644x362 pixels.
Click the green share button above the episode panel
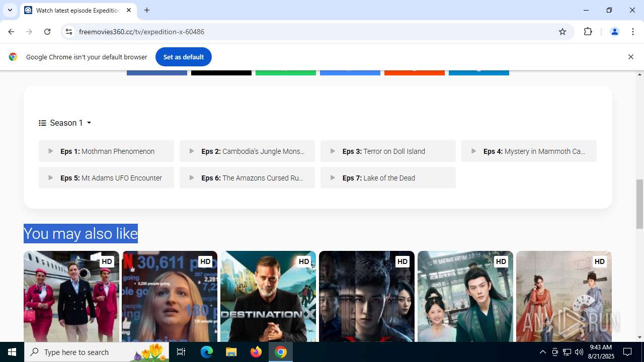[x=286, y=72]
